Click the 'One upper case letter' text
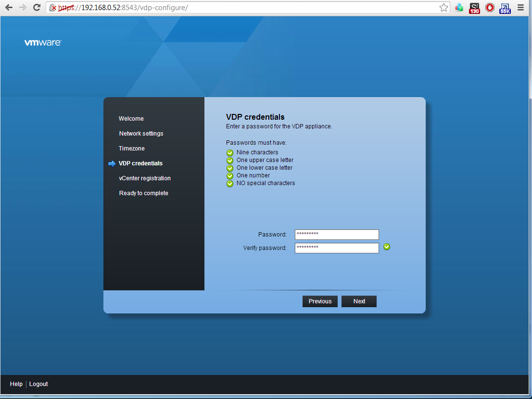Screen dimensions: 532x399 [x=265, y=160]
